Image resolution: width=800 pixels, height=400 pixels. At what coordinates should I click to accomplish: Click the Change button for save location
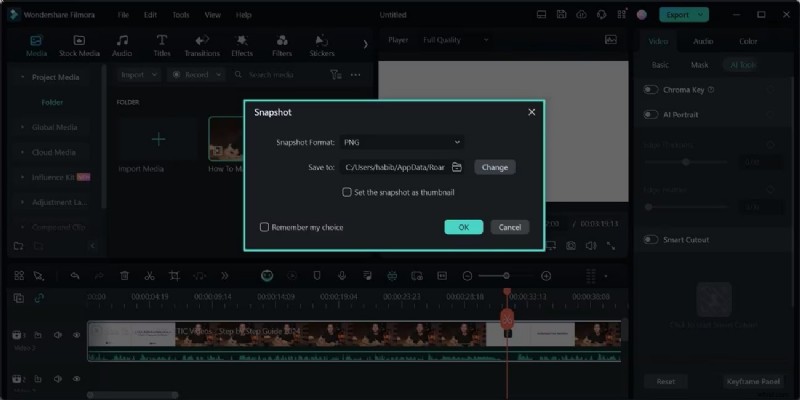[x=495, y=167]
